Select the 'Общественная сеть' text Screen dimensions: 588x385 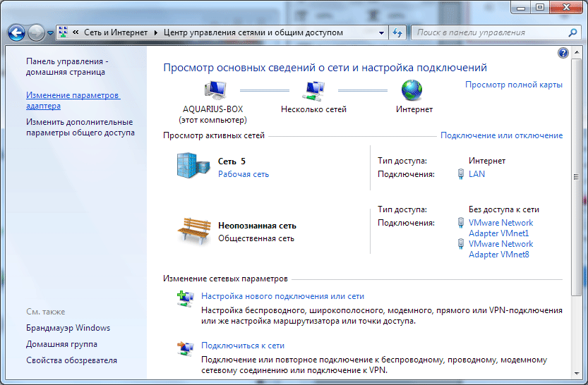point(256,238)
